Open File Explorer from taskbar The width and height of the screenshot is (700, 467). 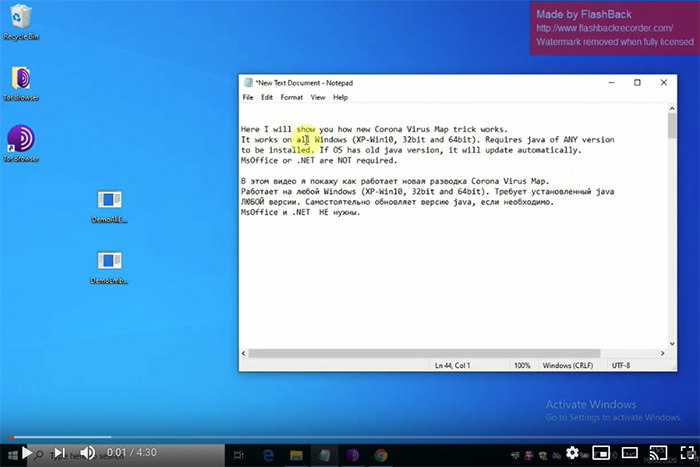click(x=296, y=455)
